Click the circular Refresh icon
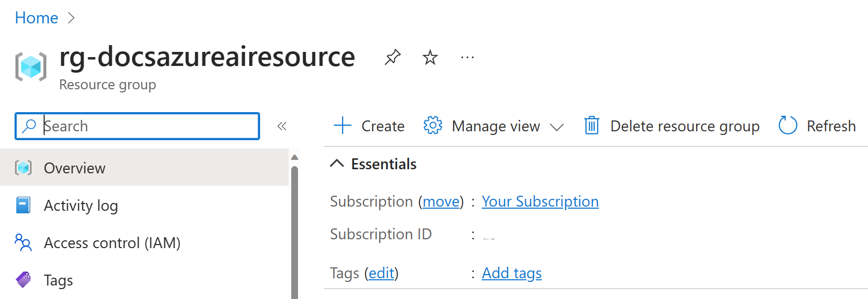The height and width of the screenshot is (299, 868). point(788,126)
